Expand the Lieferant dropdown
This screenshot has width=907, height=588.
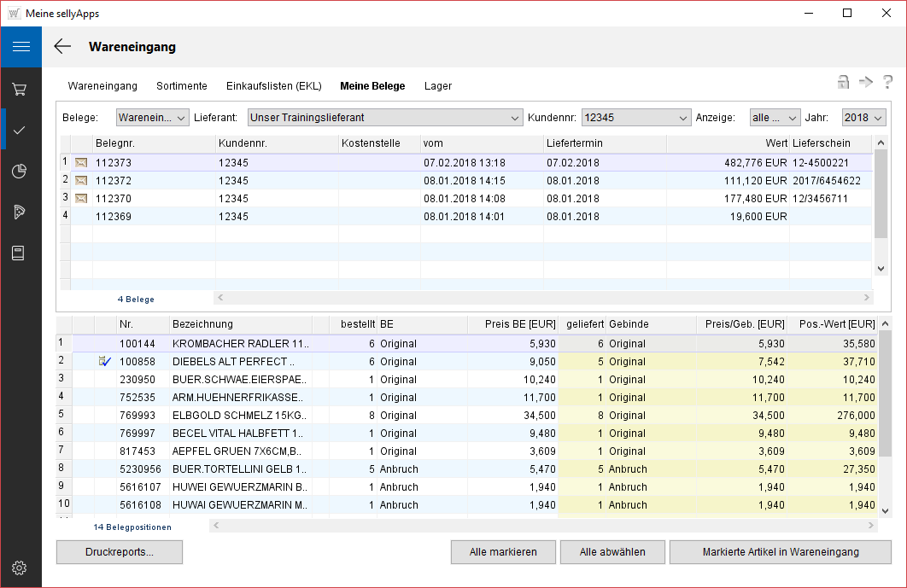coord(514,118)
